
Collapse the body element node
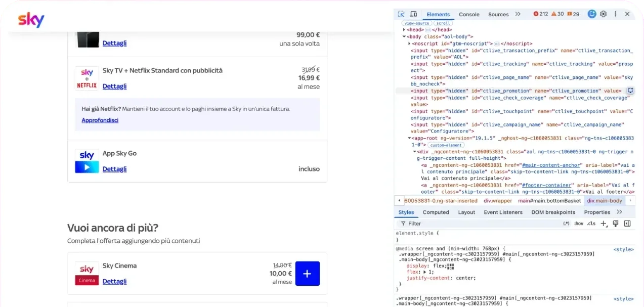pyautogui.click(x=404, y=37)
